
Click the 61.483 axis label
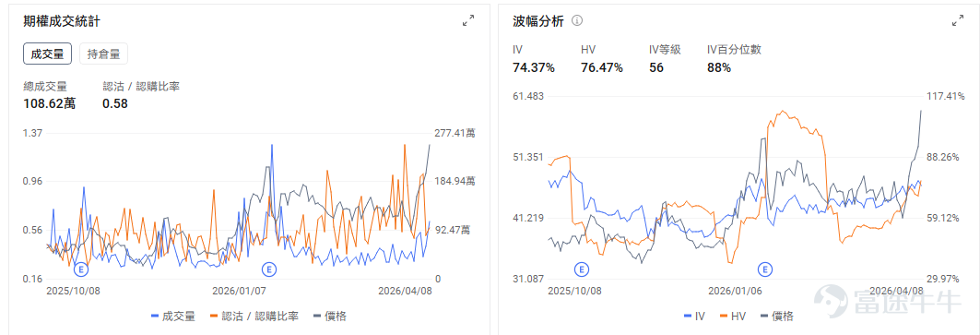pyautogui.click(x=528, y=96)
